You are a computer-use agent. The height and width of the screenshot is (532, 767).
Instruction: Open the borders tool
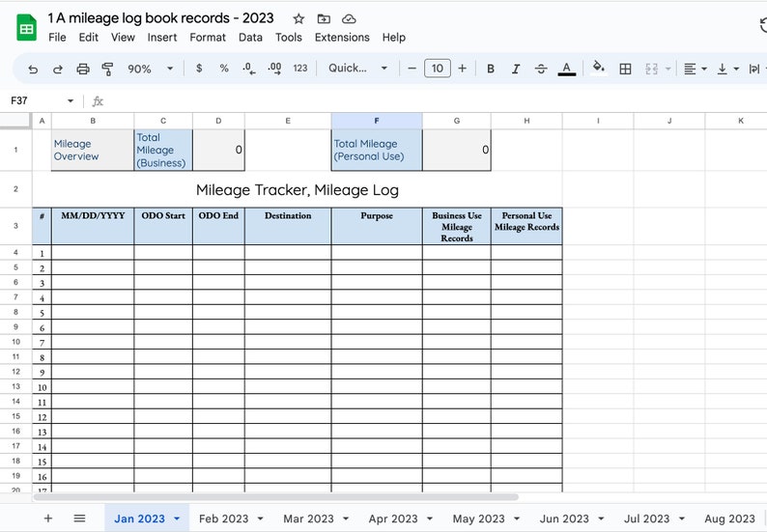click(x=625, y=69)
